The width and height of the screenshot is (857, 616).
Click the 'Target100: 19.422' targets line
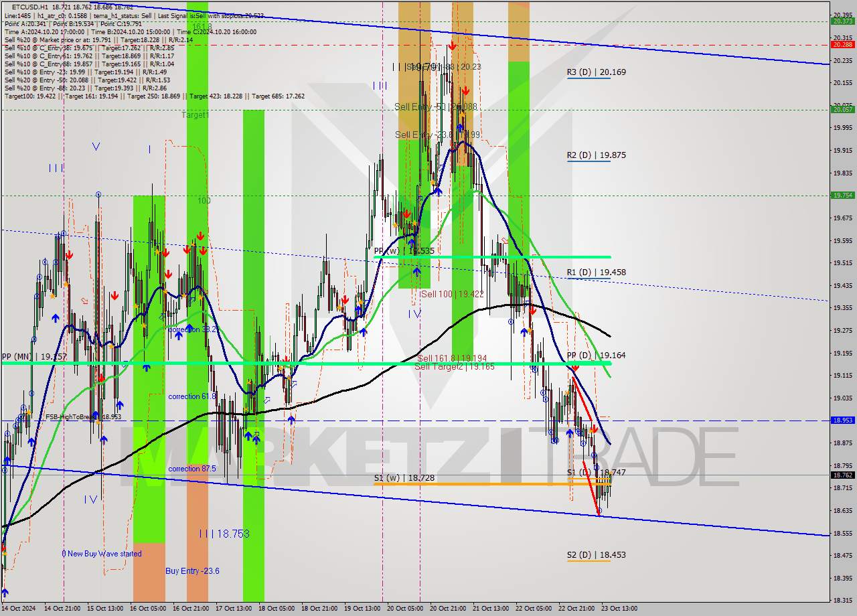coord(155,96)
